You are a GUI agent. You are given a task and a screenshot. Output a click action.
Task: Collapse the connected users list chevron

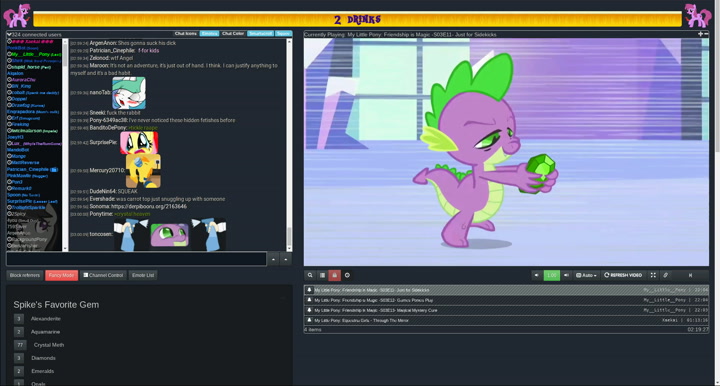[9, 34]
